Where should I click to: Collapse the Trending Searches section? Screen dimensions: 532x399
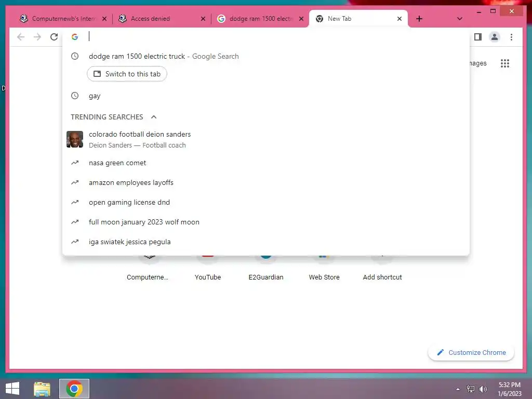point(154,117)
